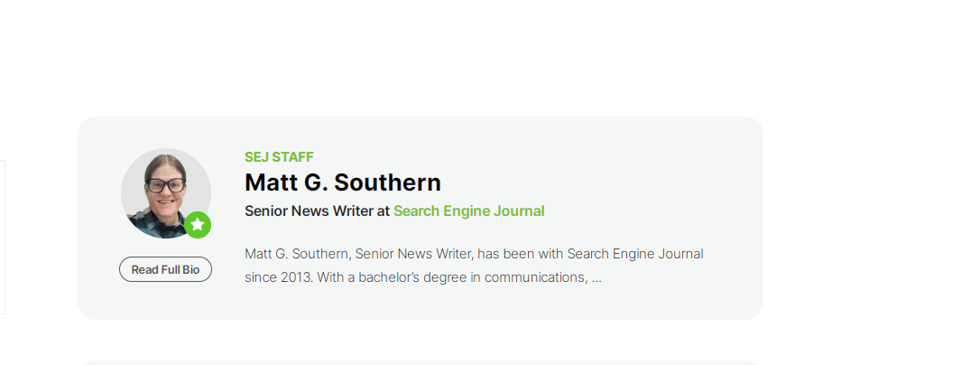Open Matt G. Southern's profile photo
980x365 pixels.
click(166, 192)
